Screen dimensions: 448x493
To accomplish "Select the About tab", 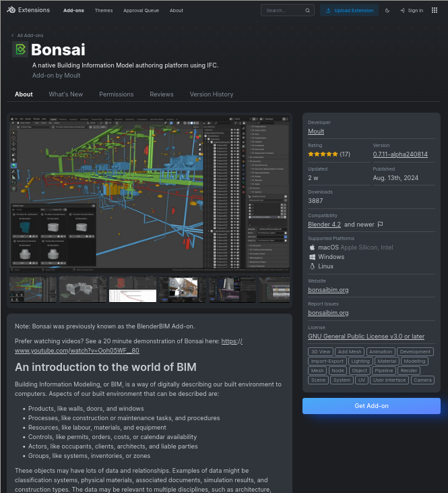I will [24, 94].
